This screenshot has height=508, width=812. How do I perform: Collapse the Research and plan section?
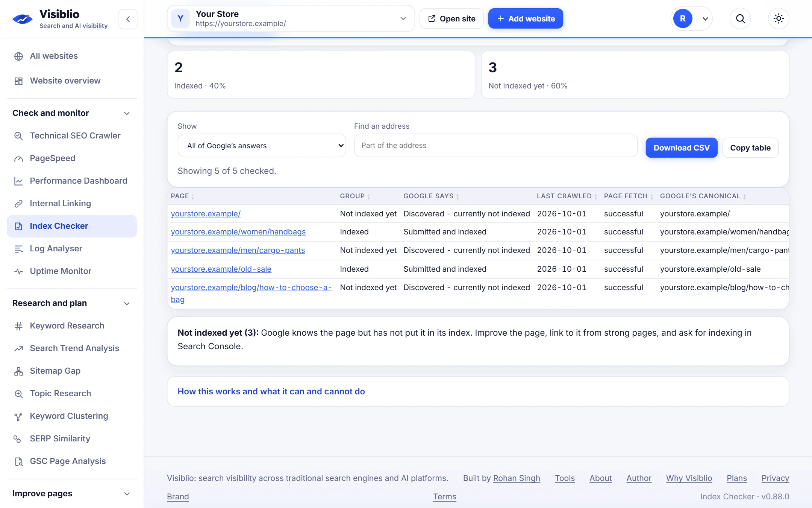coord(72,303)
